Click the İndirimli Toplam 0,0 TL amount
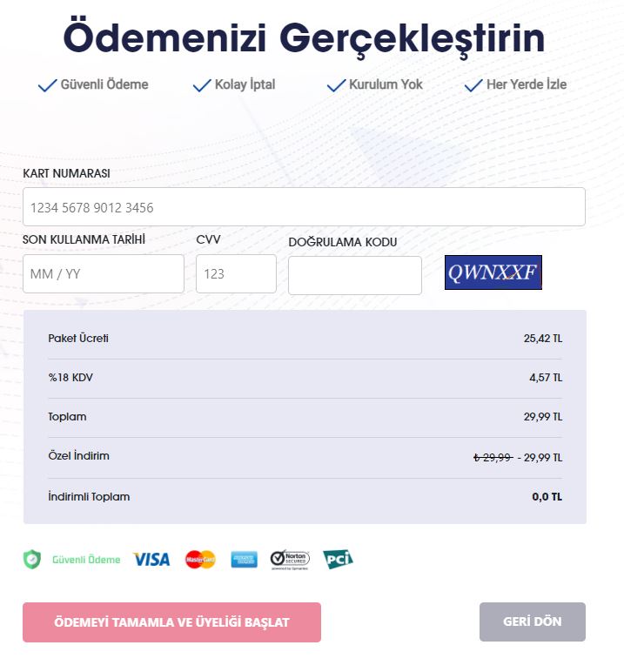 pos(547,497)
